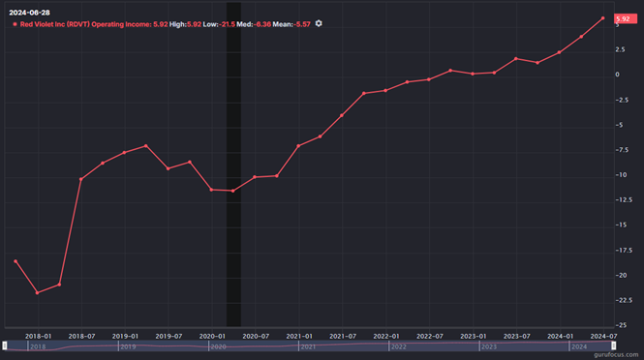644x360 pixels.
Task: Open the chart settings gear icon
Action: 319,24
